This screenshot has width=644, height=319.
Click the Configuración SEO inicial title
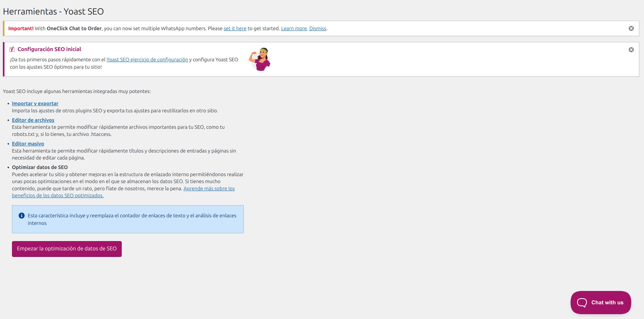click(x=49, y=49)
